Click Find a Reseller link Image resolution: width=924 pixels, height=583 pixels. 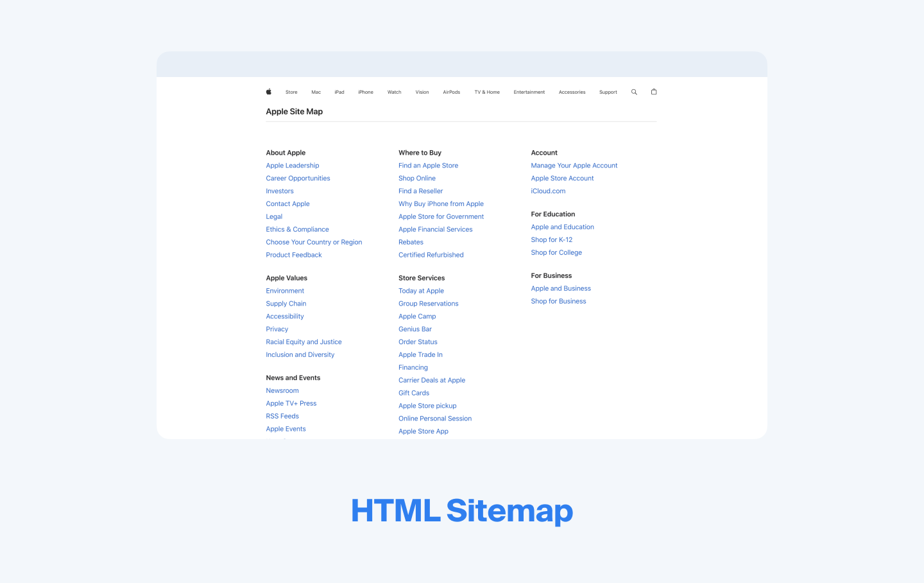point(421,191)
